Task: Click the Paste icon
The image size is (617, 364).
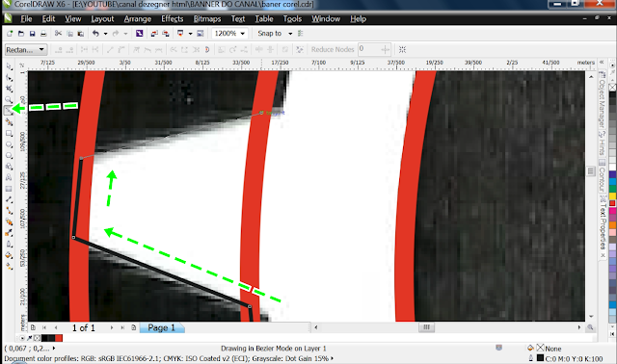Action: (81, 34)
